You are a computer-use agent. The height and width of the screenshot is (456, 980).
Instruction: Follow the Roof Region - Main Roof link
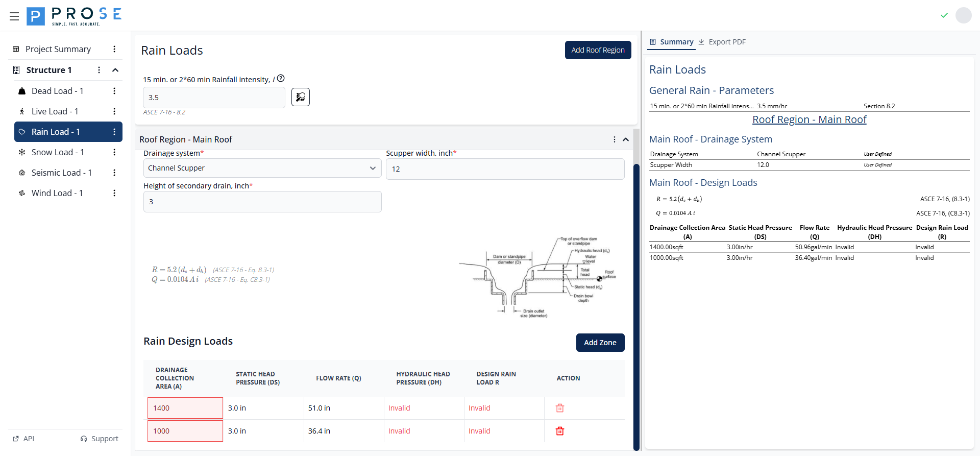tap(809, 119)
